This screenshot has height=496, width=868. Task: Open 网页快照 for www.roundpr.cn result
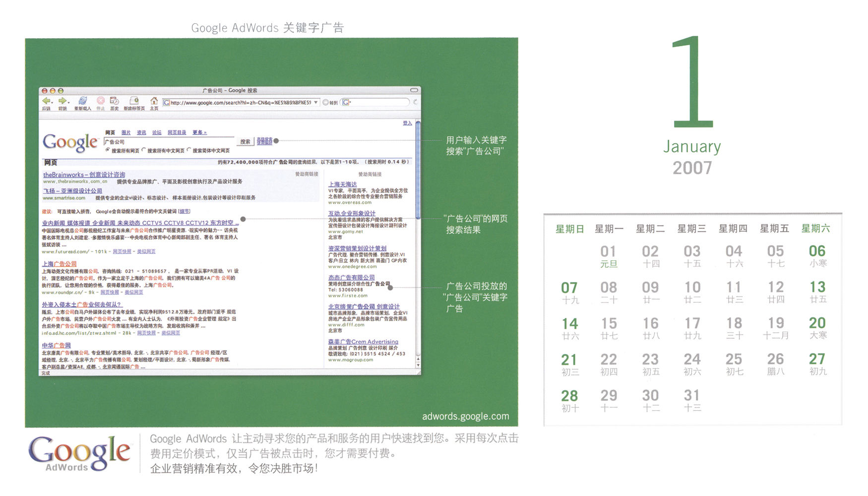click(110, 292)
